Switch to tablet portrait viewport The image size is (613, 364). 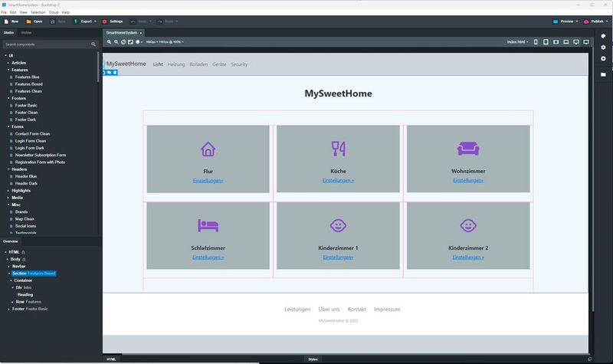click(546, 42)
